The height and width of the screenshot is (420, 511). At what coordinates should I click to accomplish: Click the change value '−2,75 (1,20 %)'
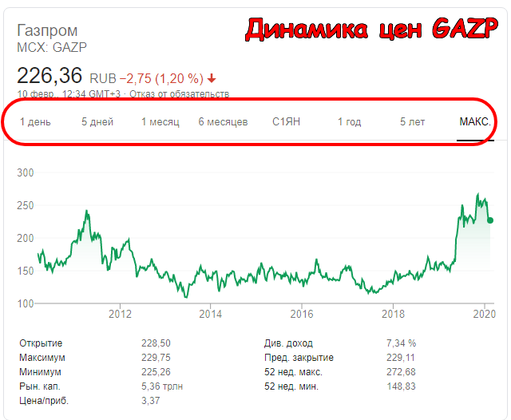pos(161,78)
